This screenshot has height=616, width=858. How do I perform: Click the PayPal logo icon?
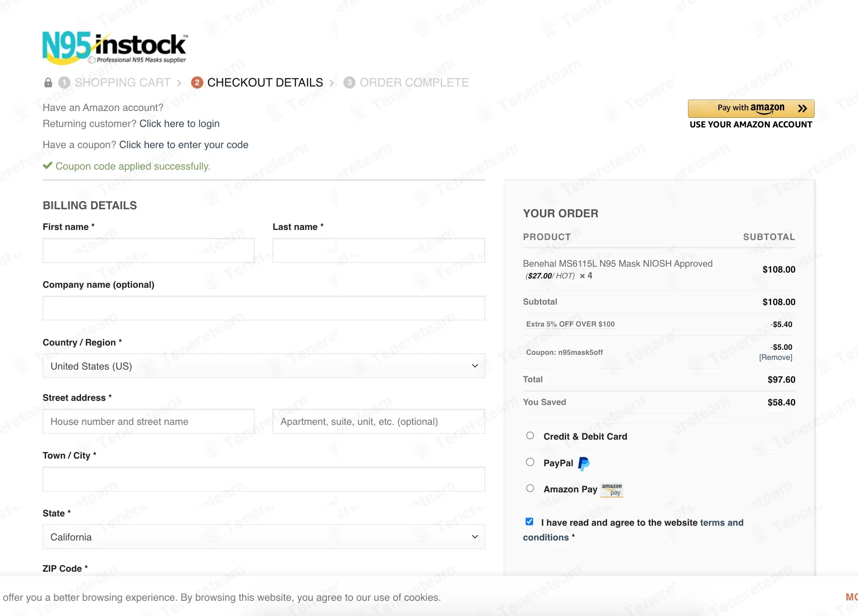[584, 464]
